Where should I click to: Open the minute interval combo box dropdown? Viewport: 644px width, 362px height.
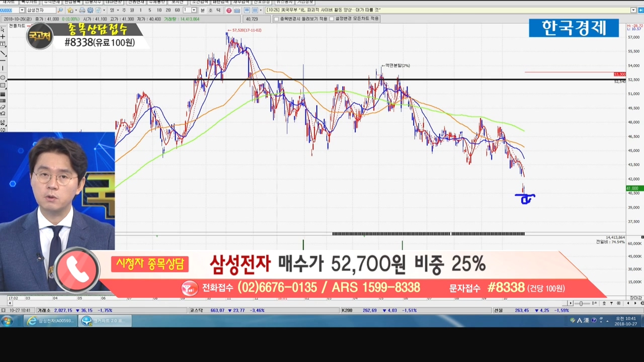click(x=194, y=10)
